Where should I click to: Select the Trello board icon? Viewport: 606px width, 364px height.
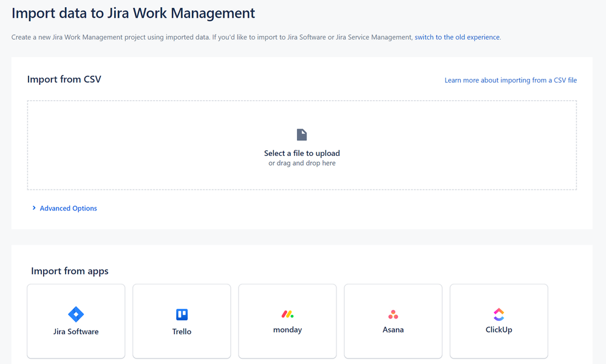tap(182, 315)
